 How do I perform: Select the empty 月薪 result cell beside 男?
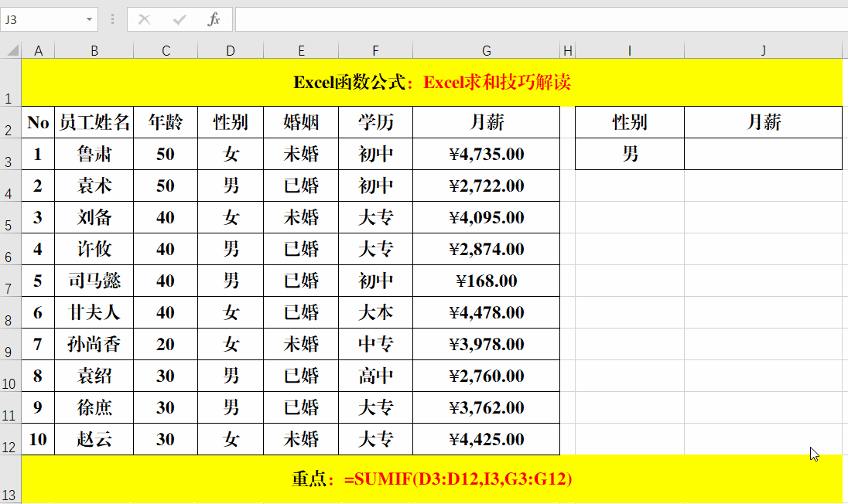(763, 154)
